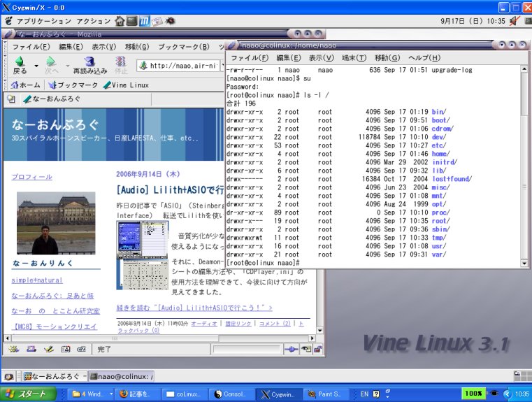
Task: Click the オーディオ category link
Action: (x=204, y=323)
